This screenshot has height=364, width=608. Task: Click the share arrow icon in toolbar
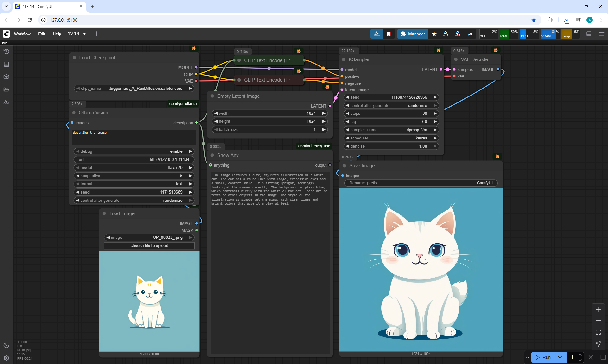(470, 34)
